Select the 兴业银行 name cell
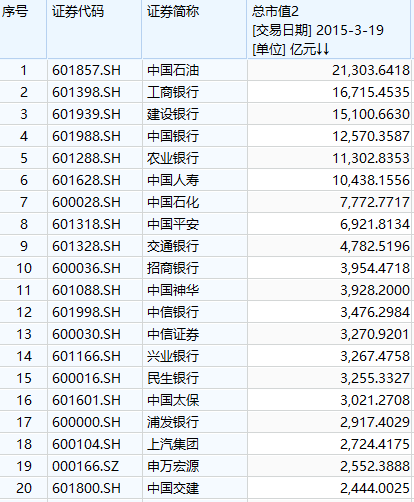414x502 pixels. [x=195, y=356]
